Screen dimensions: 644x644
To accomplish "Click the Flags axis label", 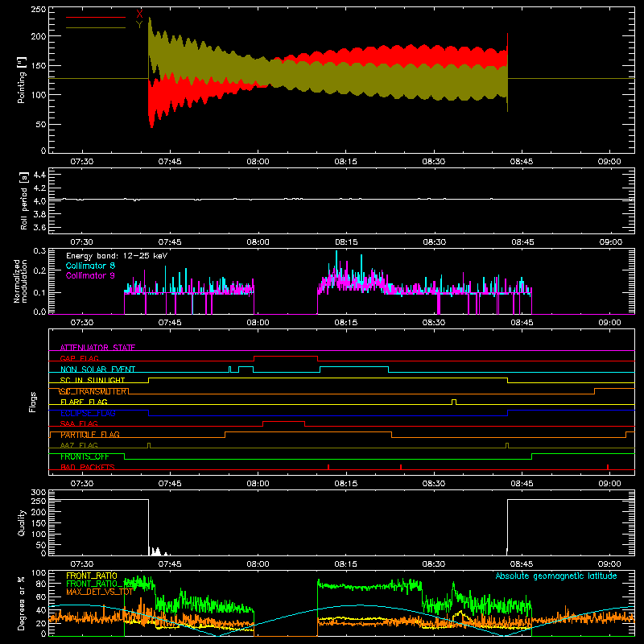I will [32, 402].
